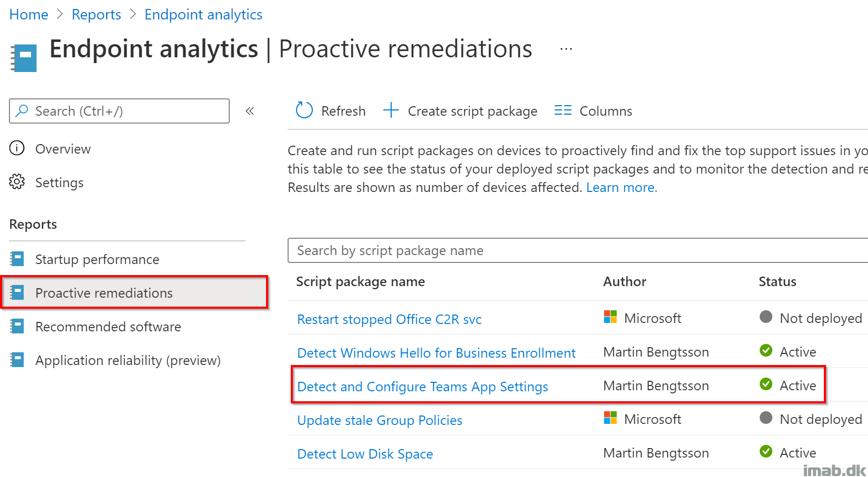Screen dimensions: 868x477
Task: Click Martin Bengtsson author in Teams App Settings row
Action: pyautogui.click(x=656, y=385)
